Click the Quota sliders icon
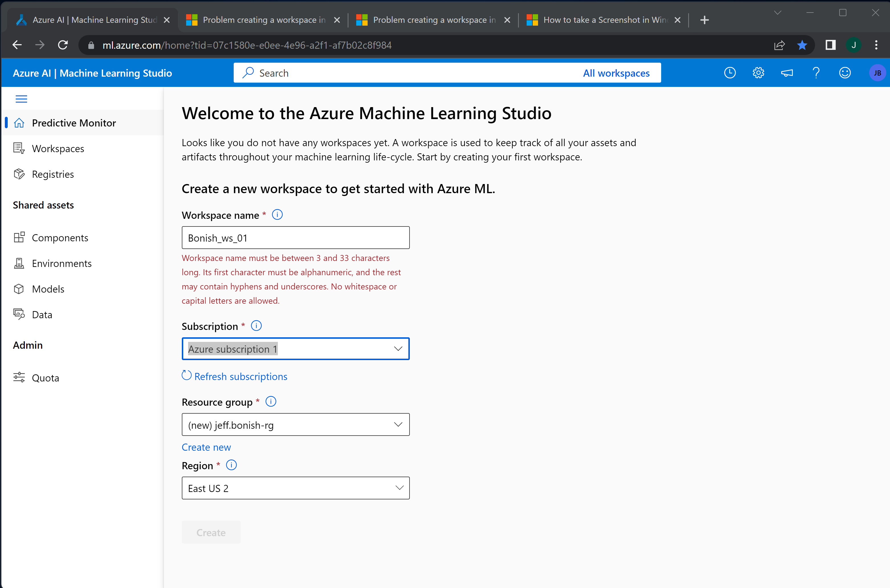The height and width of the screenshot is (588, 890). (x=19, y=377)
